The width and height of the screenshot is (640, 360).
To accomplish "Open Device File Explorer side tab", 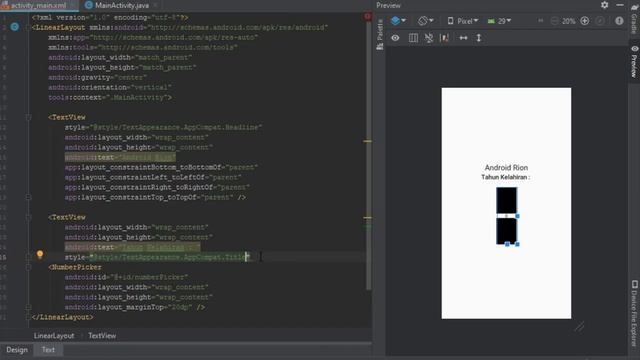I will pos(634,313).
